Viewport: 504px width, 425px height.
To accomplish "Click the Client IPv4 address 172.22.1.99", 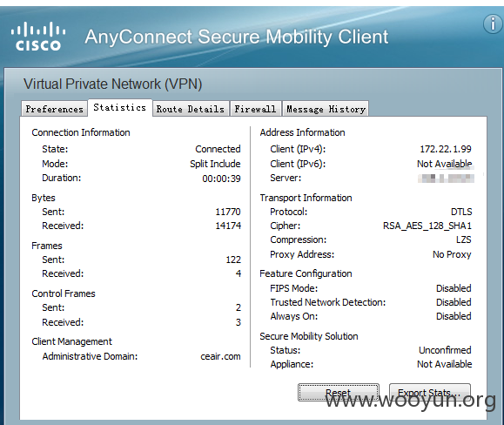I will tap(446, 149).
